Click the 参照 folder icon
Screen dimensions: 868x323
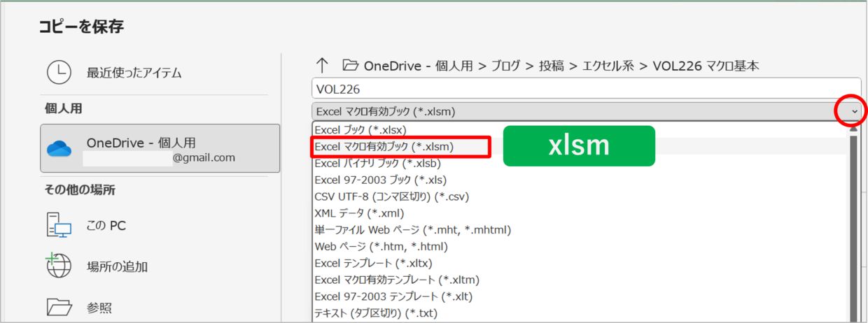(59, 307)
